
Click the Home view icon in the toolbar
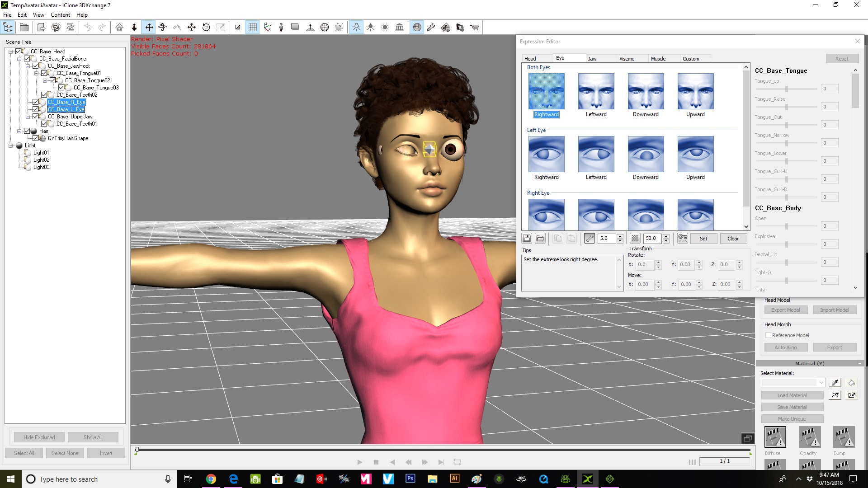coord(119,28)
